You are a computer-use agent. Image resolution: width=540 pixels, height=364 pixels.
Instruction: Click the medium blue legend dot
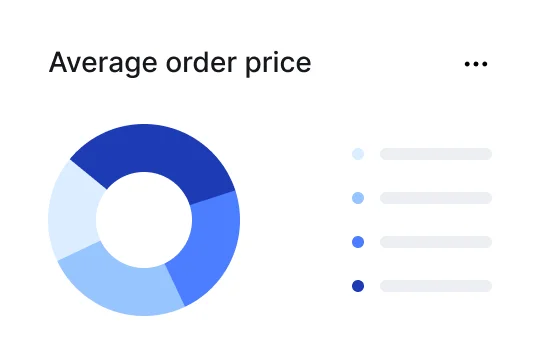point(358,242)
